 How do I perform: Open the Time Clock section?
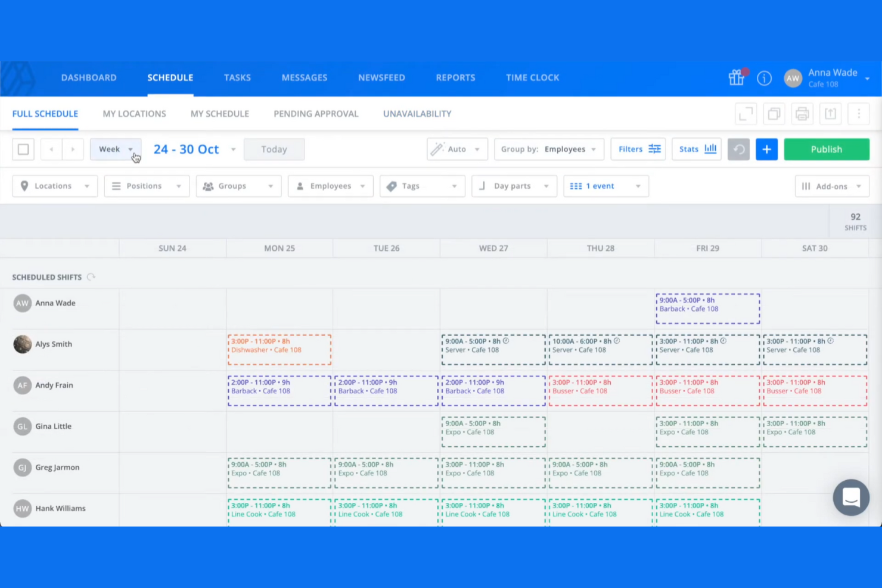532,77
